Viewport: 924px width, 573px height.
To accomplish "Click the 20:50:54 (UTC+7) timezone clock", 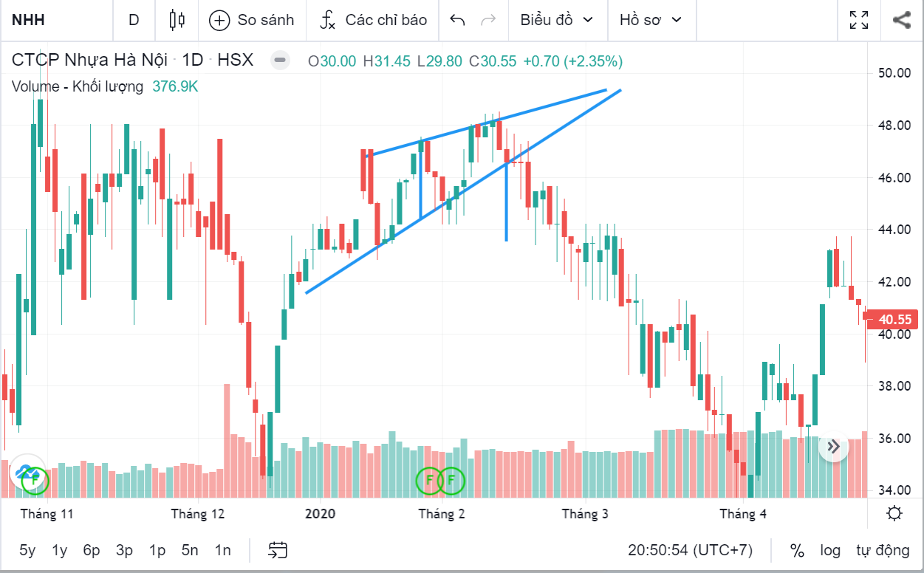I will tap(690, 550).
